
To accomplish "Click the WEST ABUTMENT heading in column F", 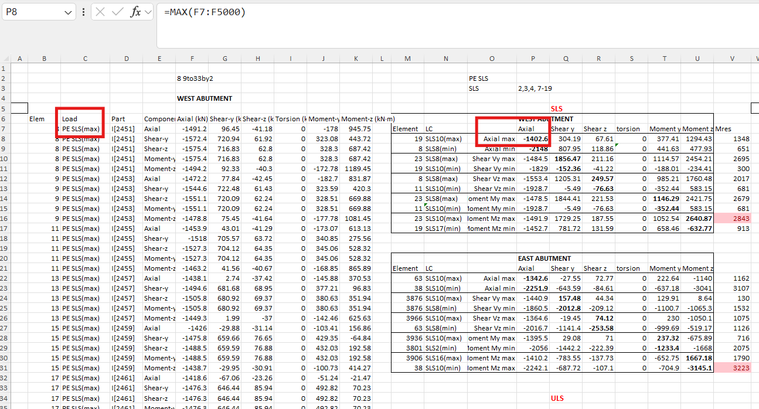I will click(x=204, y=98).
